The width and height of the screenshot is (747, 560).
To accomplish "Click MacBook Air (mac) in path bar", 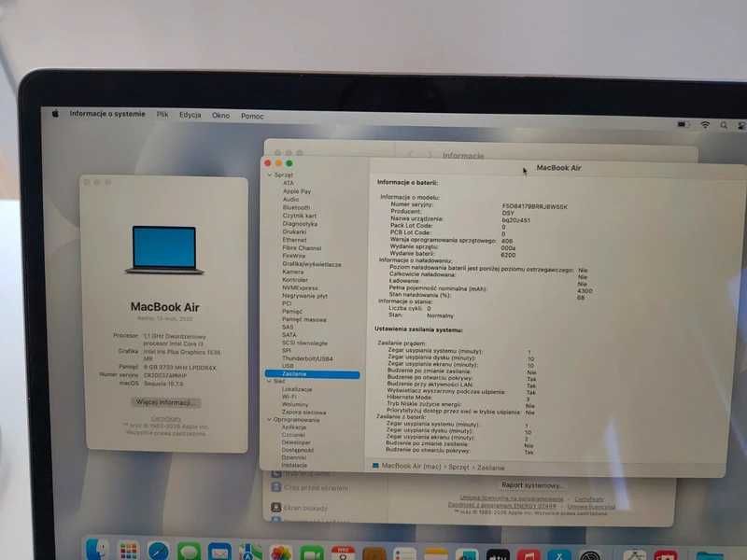I will (411, 466).
